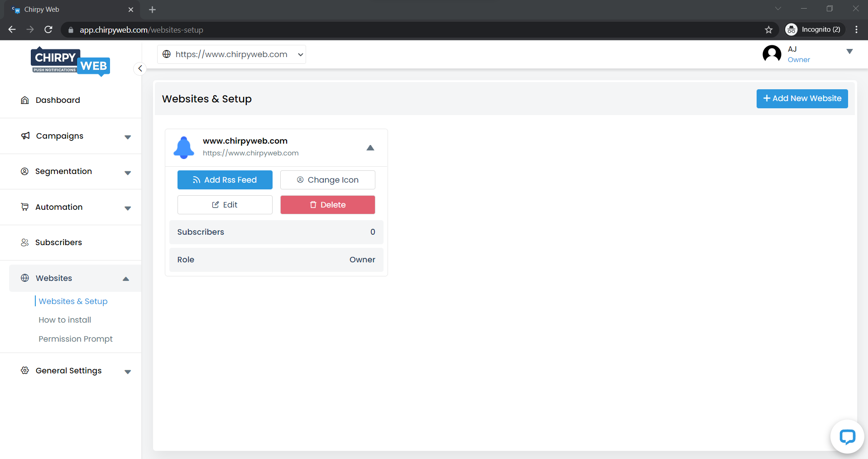Click the Edit website button

point(225,205)
